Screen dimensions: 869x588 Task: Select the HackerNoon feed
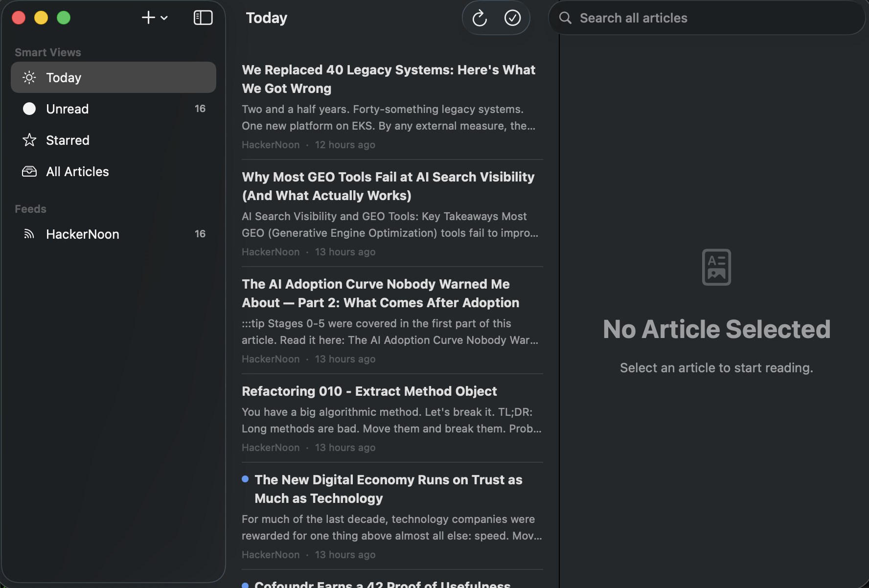pyautogui.click(x=114, y=234)
